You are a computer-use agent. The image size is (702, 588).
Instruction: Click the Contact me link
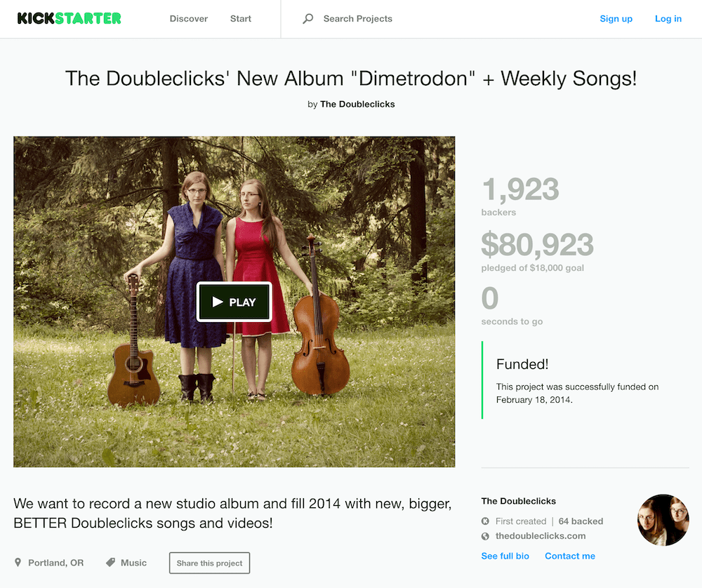coord(570,556)
